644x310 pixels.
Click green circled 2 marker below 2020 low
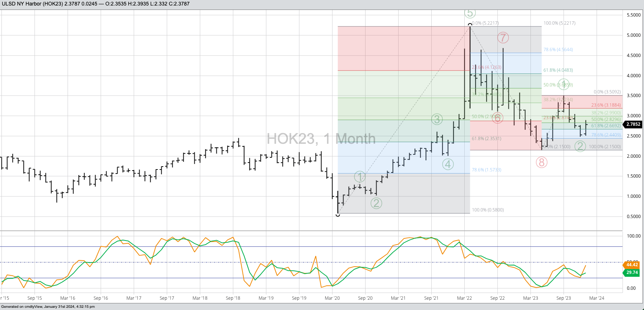376,203
